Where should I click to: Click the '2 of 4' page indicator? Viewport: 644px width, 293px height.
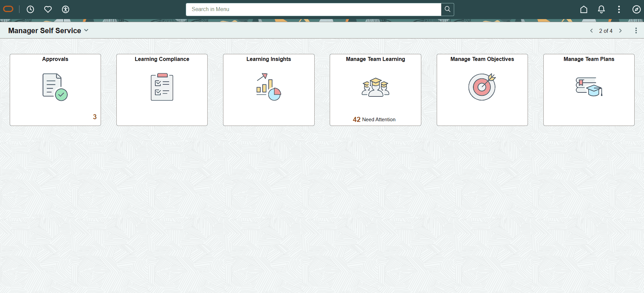click(x=606, y=31)
